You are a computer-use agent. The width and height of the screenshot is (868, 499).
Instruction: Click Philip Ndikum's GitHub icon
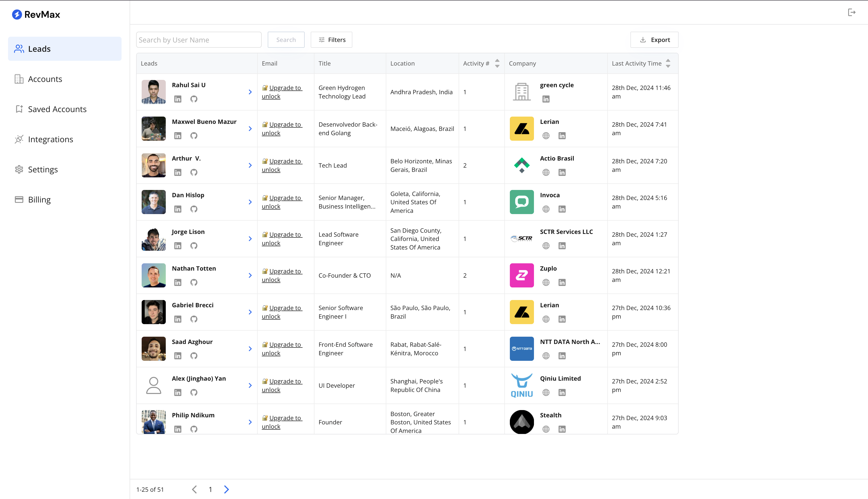point(194,429)
